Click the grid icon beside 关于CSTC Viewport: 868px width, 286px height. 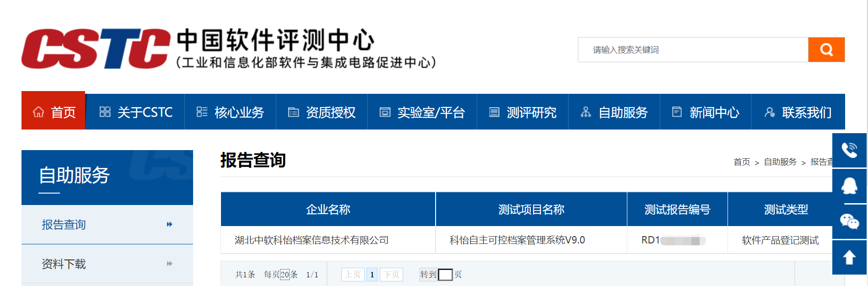(x=105, y=112)
